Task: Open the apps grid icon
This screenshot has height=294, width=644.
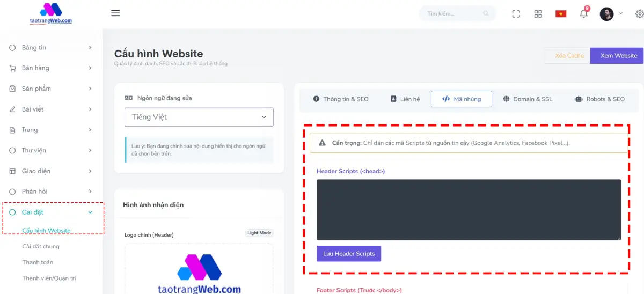Action: (538, 14)
